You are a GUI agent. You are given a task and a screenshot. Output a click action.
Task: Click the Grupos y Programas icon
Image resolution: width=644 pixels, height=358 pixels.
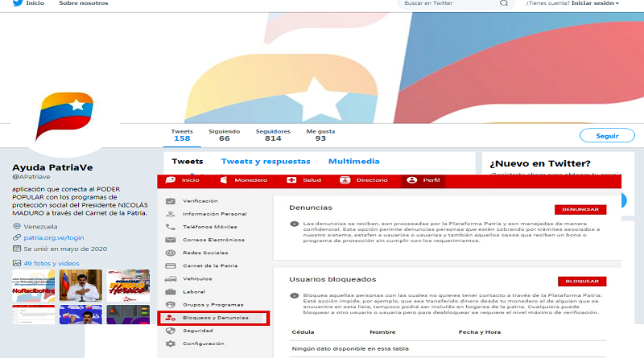171,305
